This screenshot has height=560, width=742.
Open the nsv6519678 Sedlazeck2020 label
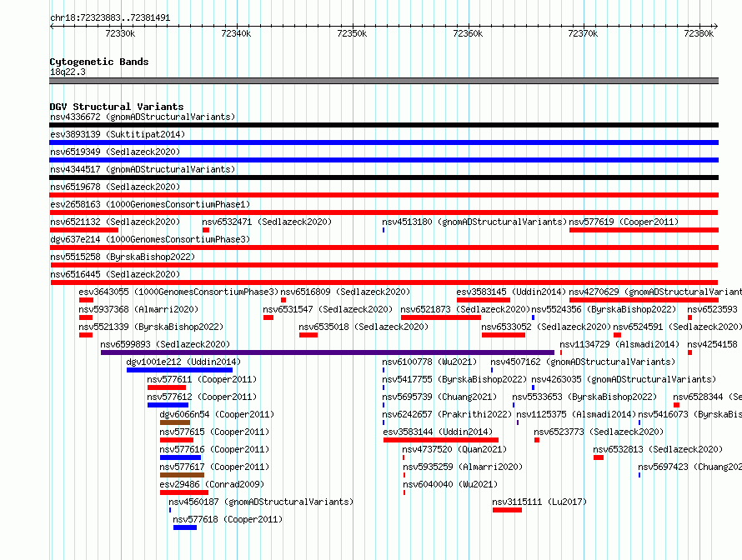pyautogui.click(x=115, y=187)
